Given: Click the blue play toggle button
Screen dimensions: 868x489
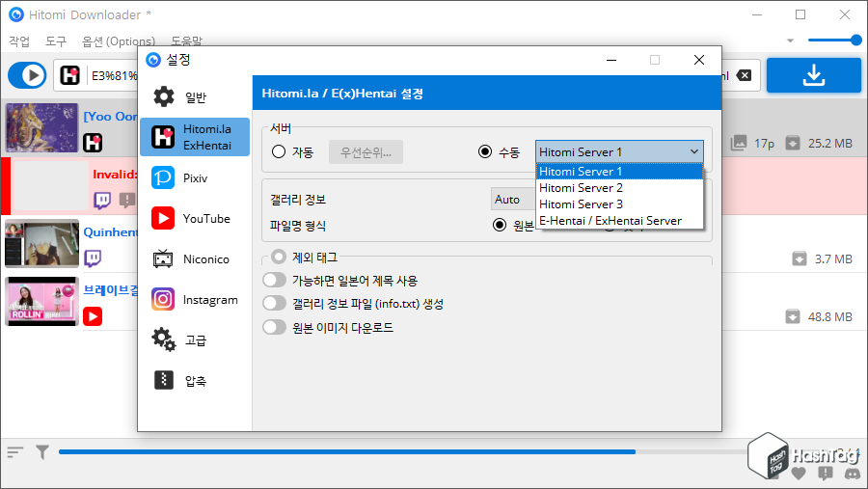Looking at the screenshot, I should (x=27, y=75).
